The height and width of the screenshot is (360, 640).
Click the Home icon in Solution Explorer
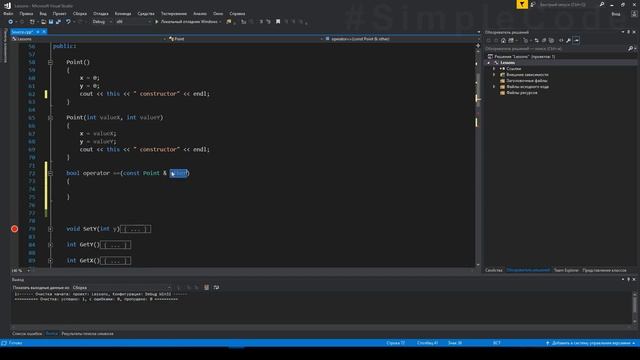[503, 40]
